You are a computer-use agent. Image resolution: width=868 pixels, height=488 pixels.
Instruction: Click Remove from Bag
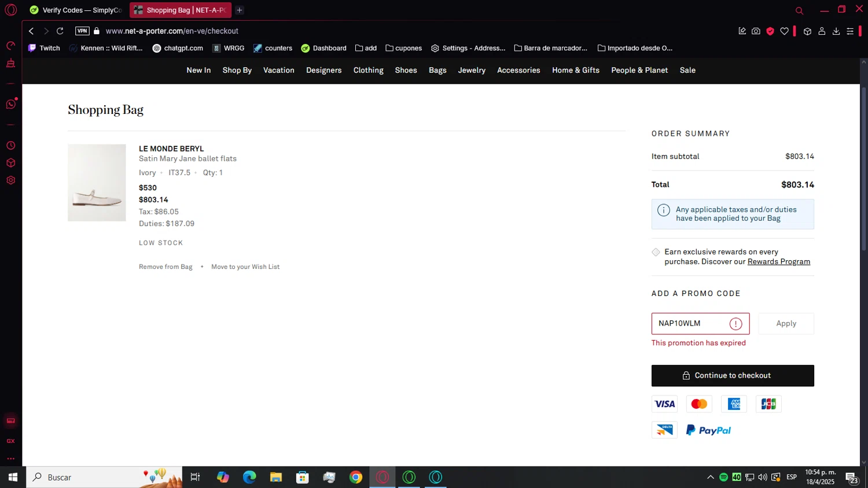[165, 267]
